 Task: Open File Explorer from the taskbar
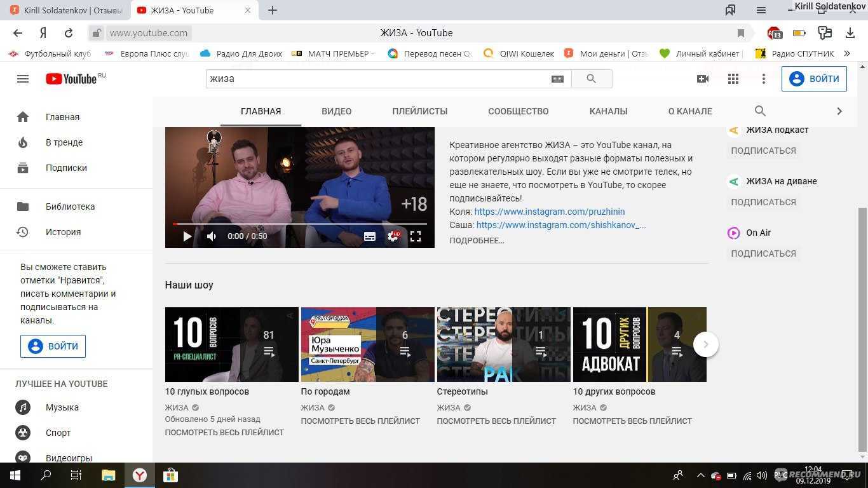click(108, 475)
